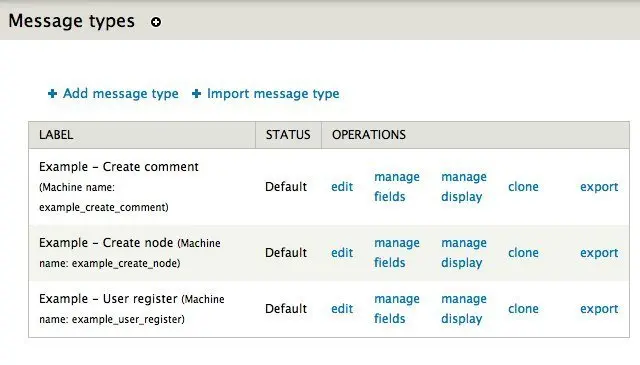Click the STATUS column header

point(288,135)
